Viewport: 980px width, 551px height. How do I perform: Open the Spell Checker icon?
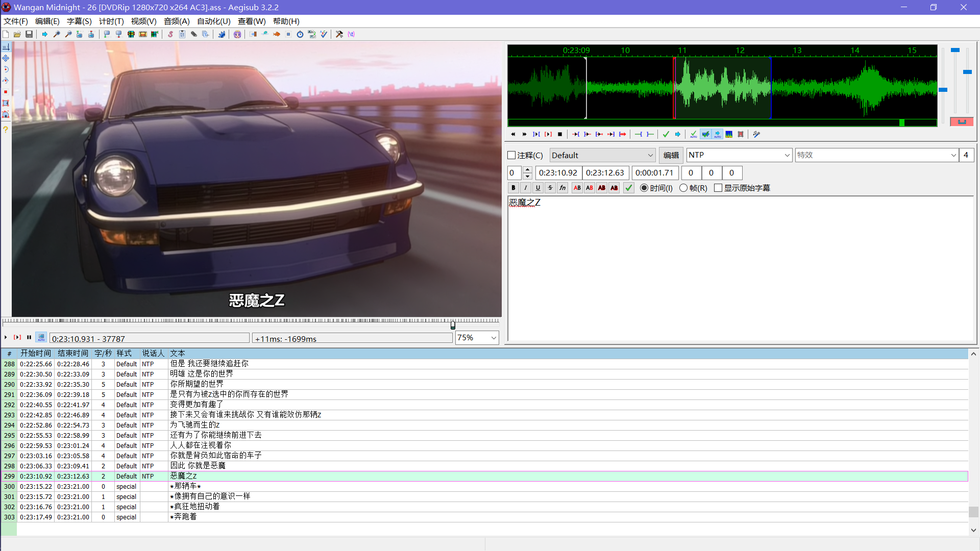324,34
